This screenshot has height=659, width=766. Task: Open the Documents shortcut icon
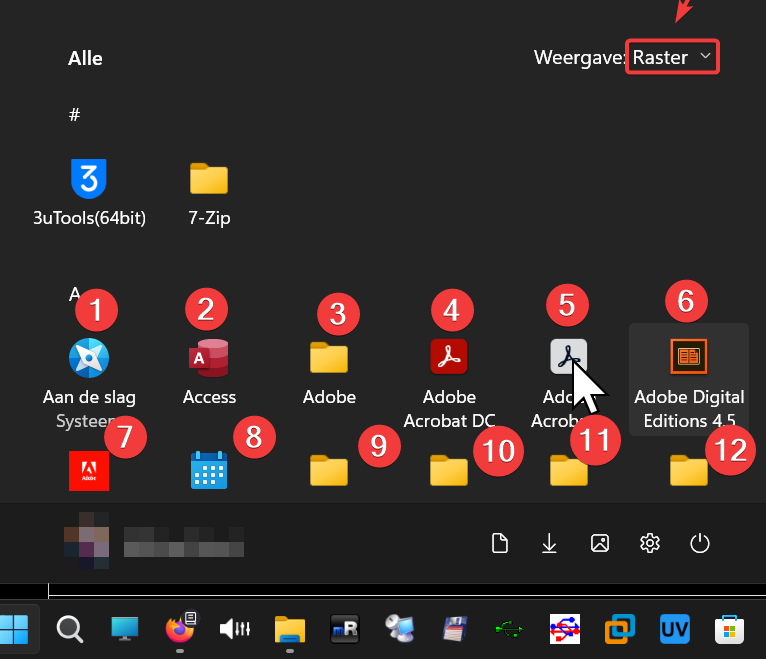click(499, 543)
